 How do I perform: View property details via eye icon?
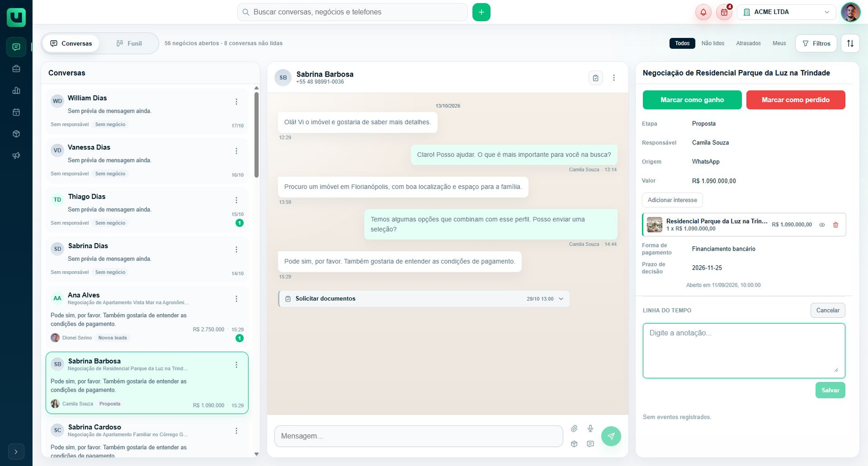[x=822, y=225]
